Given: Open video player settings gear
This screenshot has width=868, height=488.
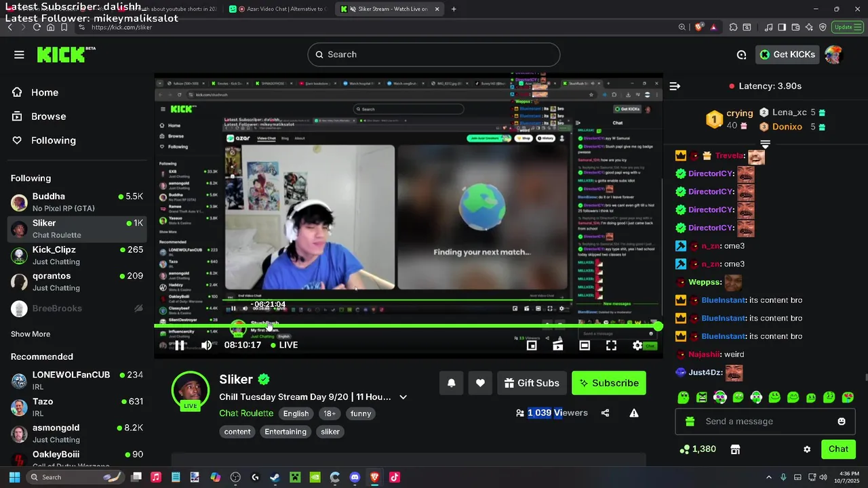Looking at the screenshot, I should [637, 346].
